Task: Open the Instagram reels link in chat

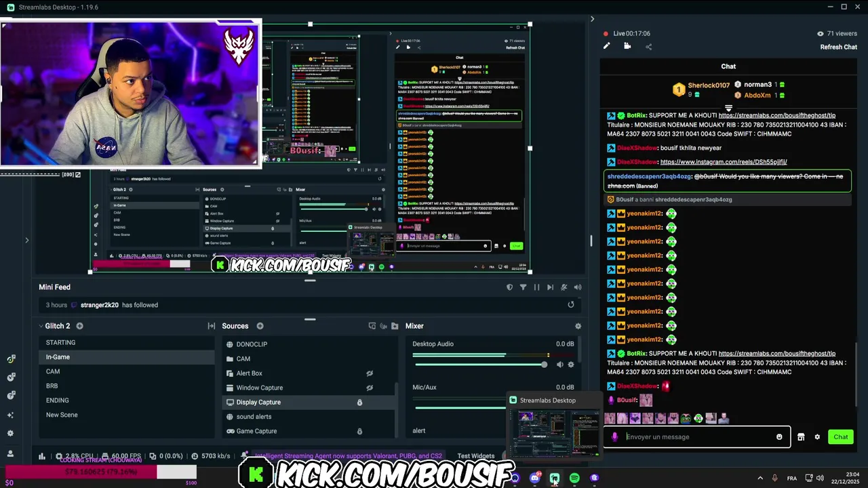Action: 723,162
